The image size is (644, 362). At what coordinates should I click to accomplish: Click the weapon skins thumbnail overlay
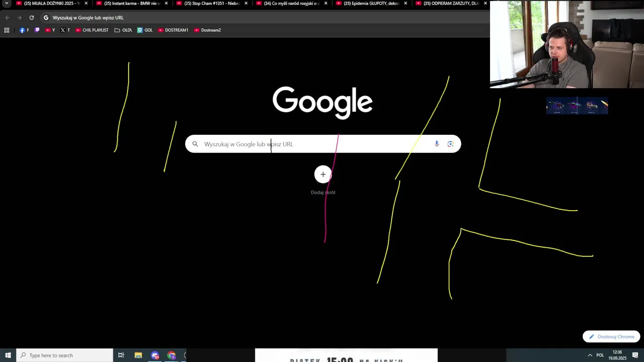pyautogui.click(x=577, y=106)
